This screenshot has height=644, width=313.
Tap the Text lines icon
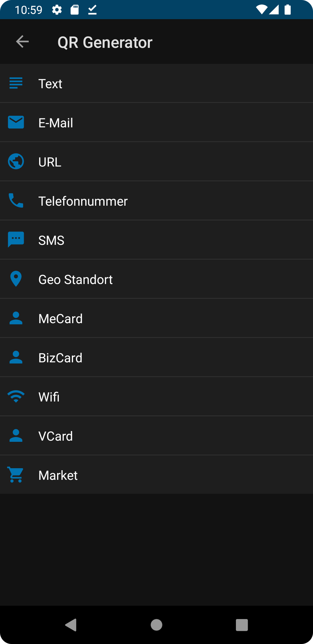16,83
